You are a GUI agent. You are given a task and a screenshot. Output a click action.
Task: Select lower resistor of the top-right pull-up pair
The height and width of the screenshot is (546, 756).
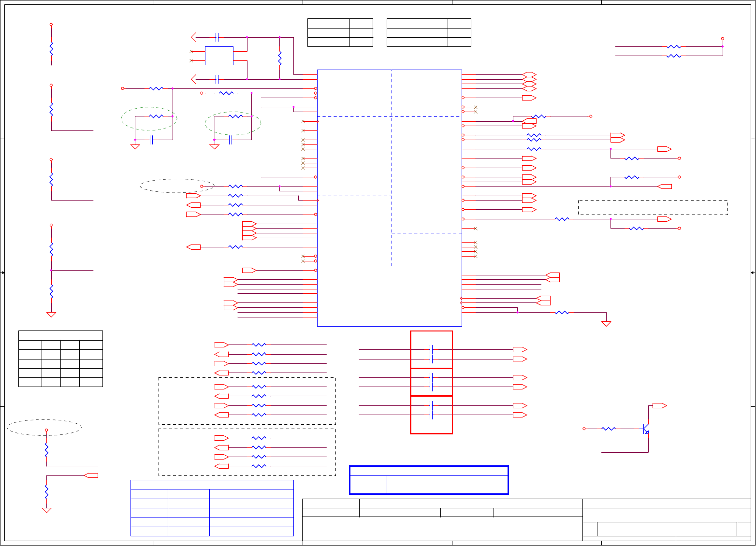(x=674, y=56)
